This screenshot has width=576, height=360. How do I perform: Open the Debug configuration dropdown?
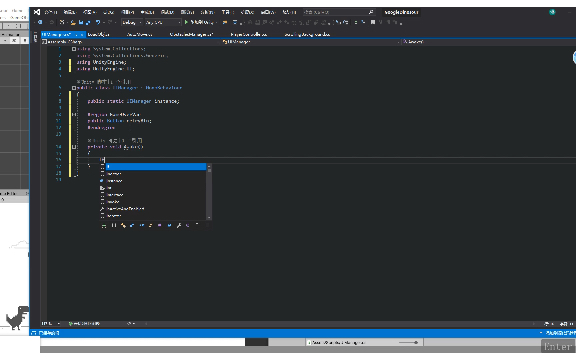tap(132, 22)
